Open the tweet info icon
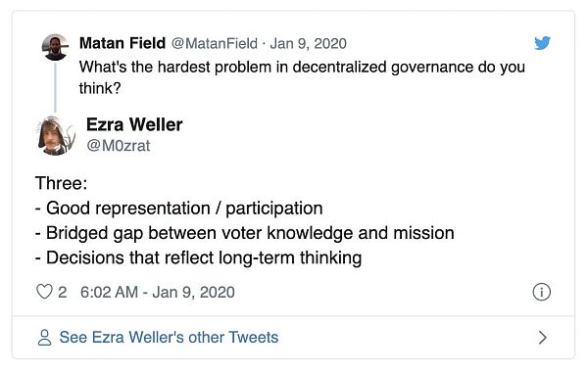 [x=542, y=292]
